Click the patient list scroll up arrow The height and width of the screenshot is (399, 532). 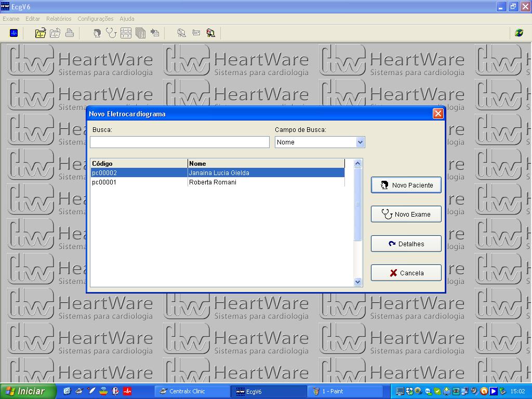357,164
